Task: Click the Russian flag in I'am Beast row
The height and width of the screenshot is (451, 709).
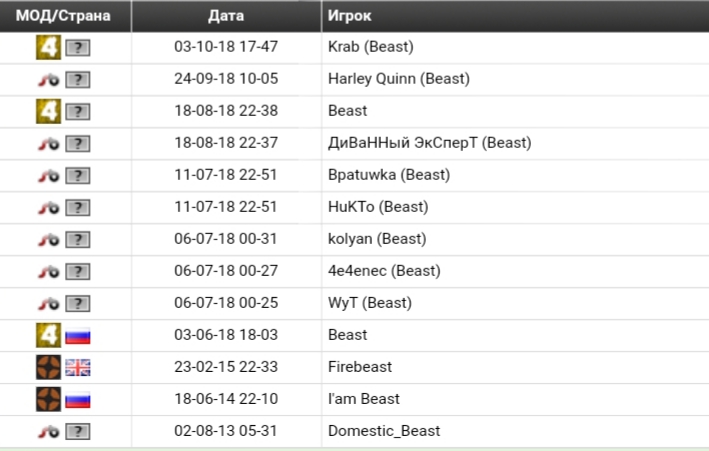Action: click(x=78, y=399)
